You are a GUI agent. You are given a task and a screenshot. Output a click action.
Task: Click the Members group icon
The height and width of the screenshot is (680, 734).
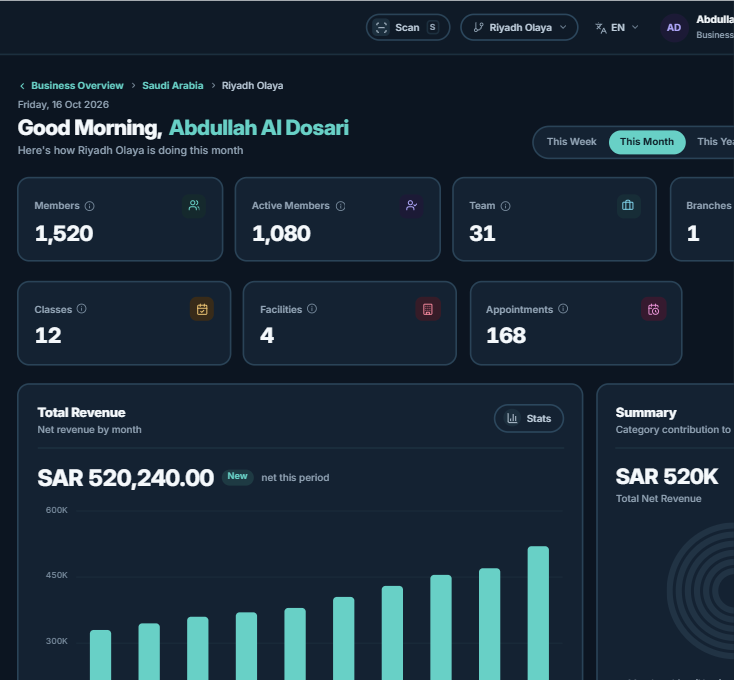(x=194, y=205)
